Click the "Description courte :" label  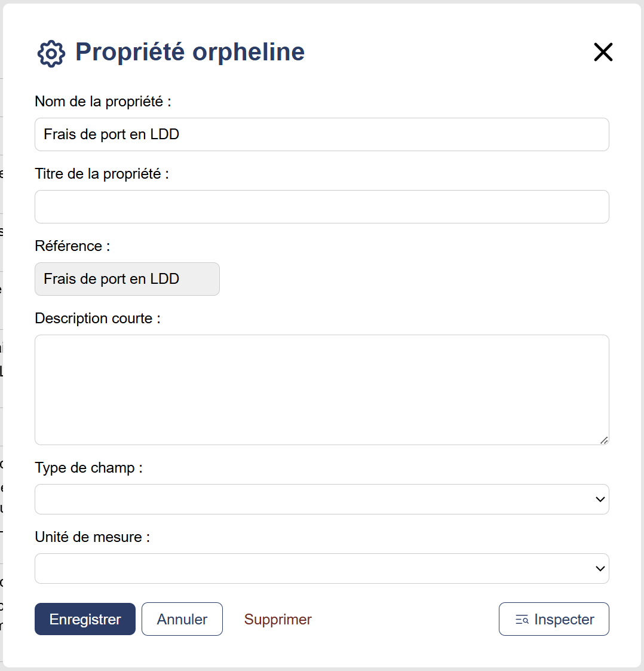(x=97, y=318)
